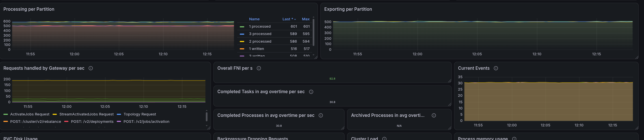Open Process memory usage panel title
The height and width of the screenshot is (140, 644).
pyautogui.click(x=483, y=139)
